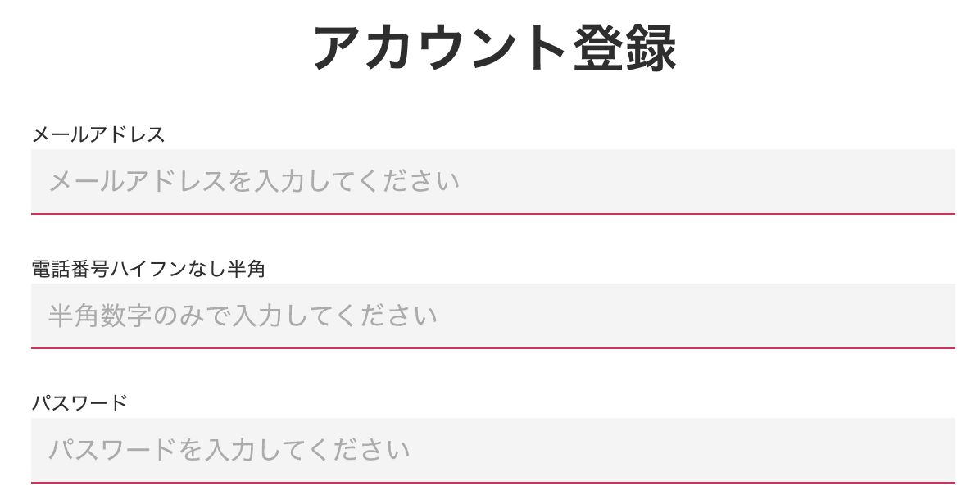980x495 pixels.
Task: Click the 電話番号ハイフンなし半角 label
Action: click(x=148, y=269)
